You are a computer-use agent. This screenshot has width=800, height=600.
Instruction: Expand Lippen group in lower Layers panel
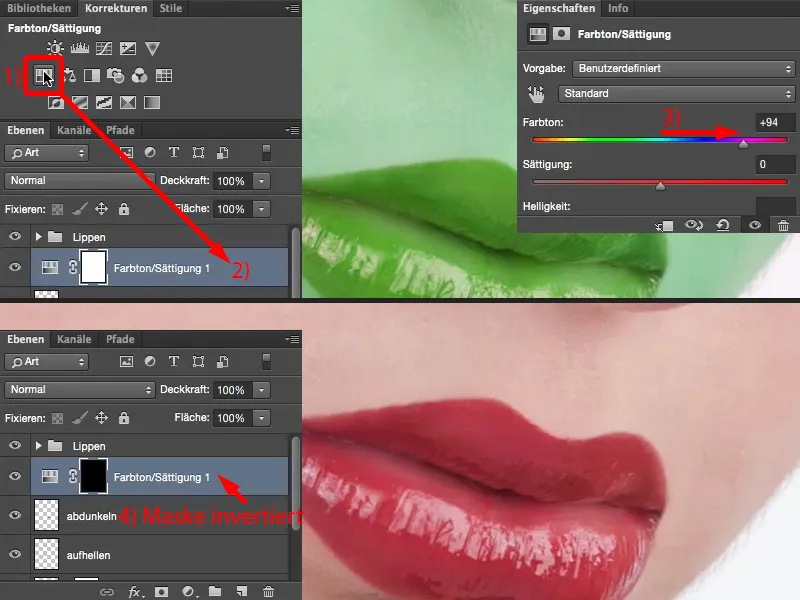38,446
